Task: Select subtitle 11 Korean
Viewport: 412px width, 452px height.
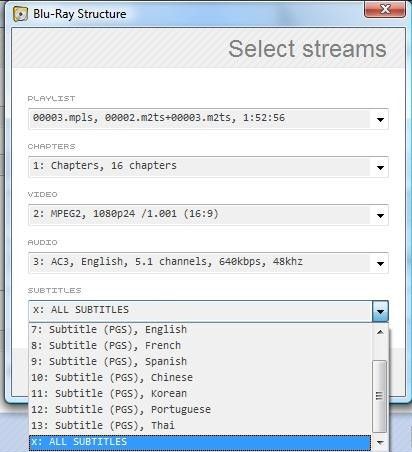Action: [x=200, y=394]
